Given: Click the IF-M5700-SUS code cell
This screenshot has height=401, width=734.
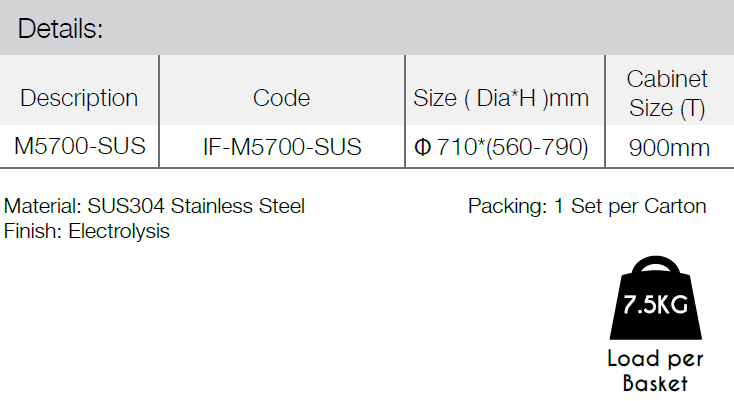Looking at the screenshot, I should (x=282, y=147).
